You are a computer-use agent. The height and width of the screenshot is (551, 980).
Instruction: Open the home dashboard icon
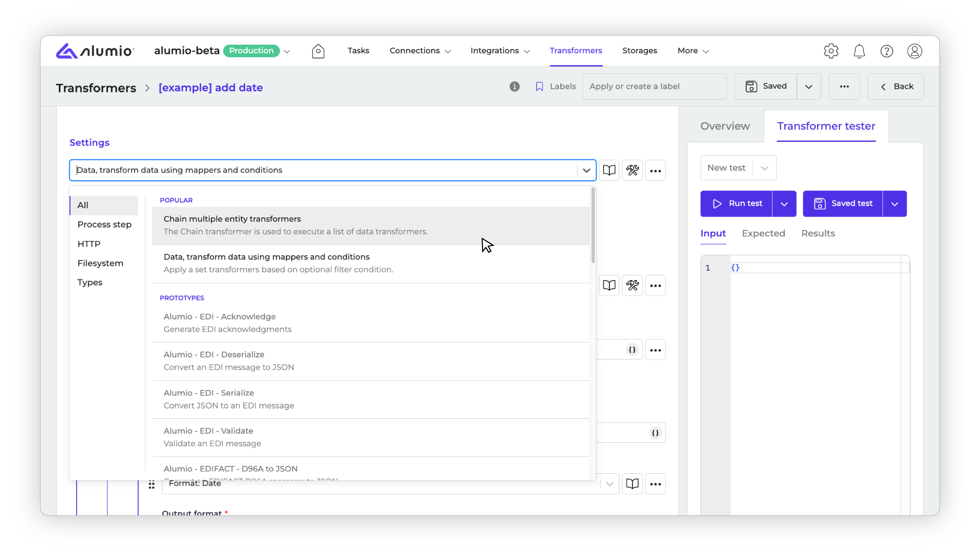tap(318, 51)
